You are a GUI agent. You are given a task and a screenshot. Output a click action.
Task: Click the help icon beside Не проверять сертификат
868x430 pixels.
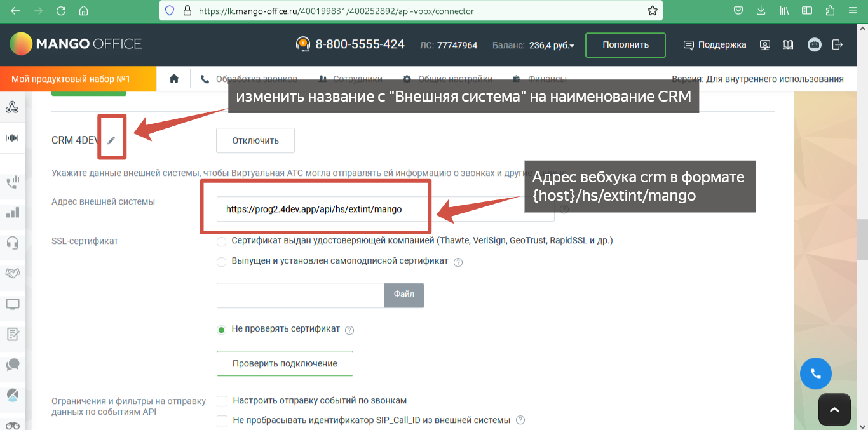click(349, 330)
